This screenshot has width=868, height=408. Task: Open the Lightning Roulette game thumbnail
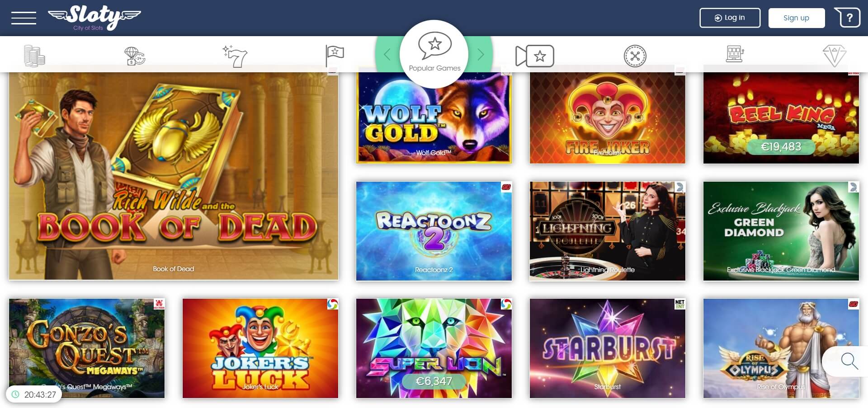[608, 231]
